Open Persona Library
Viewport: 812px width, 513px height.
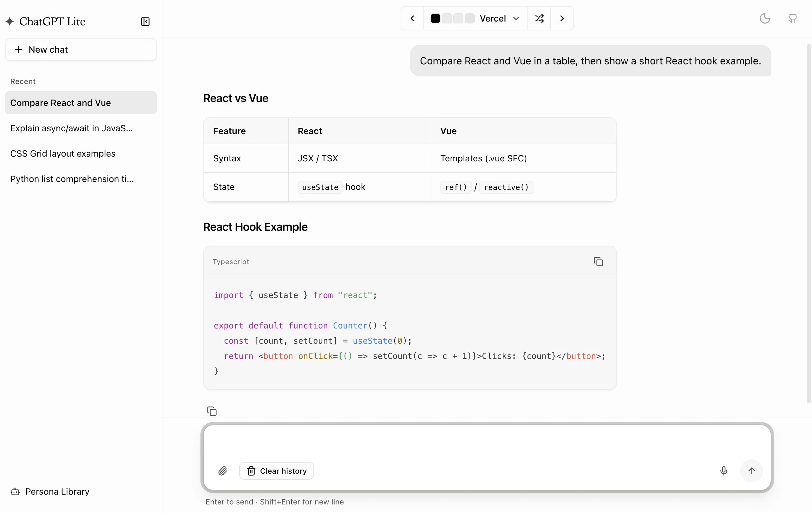coord(50,491)
